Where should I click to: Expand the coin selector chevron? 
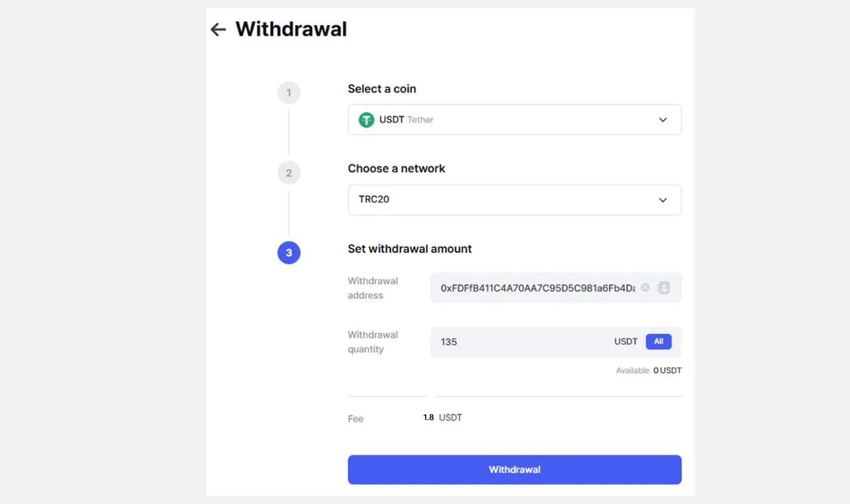[x=663, y=120]
